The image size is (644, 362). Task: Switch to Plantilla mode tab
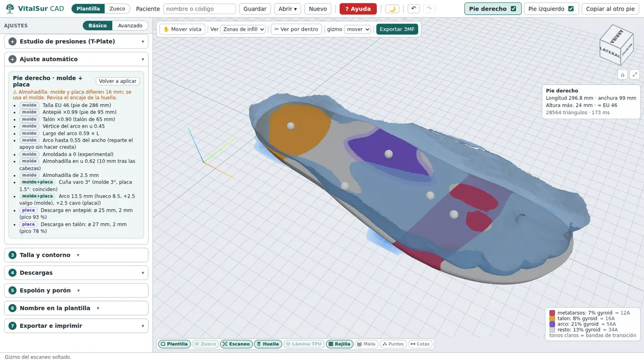(x=88, y=9)
